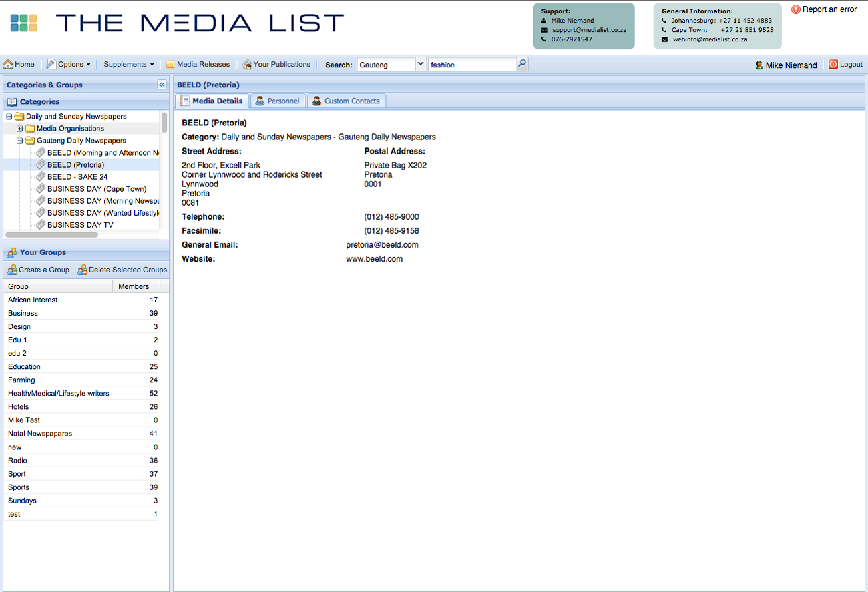Click the category tree horizontal scrollbar
The width and height of the screenshot is (868, 592).
pyautogui.click(x=51, y=235)
